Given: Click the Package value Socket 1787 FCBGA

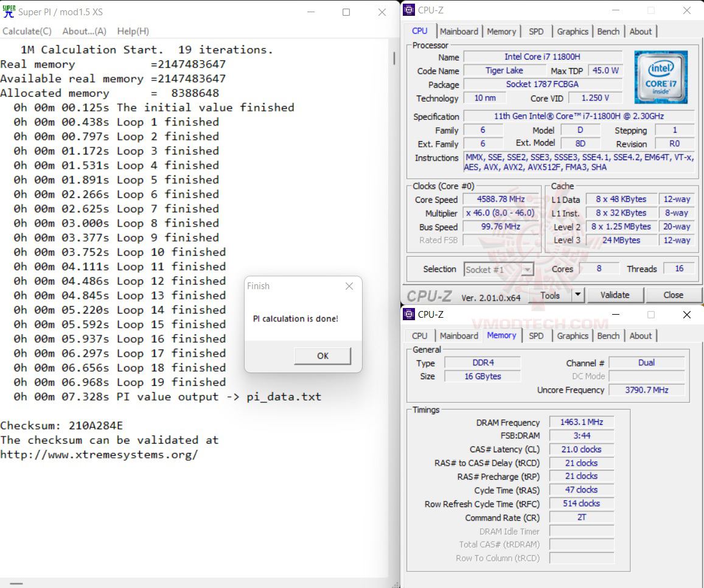Looking at the screenshot, I should pos(542,84).
